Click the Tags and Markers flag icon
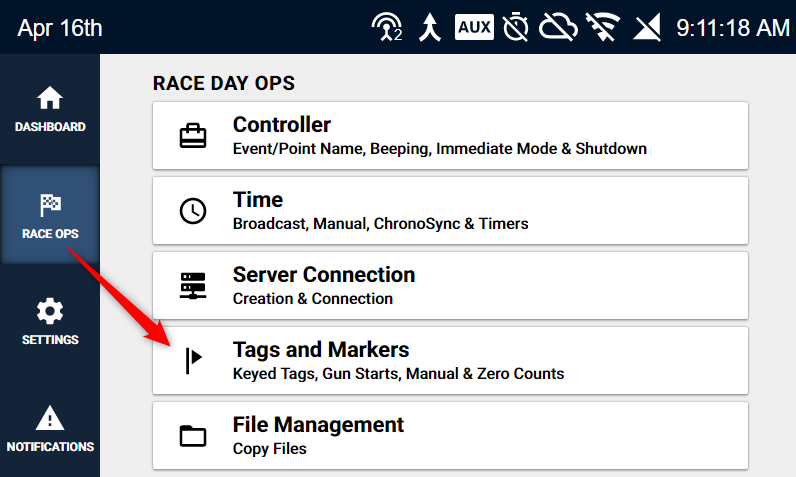 193,361
